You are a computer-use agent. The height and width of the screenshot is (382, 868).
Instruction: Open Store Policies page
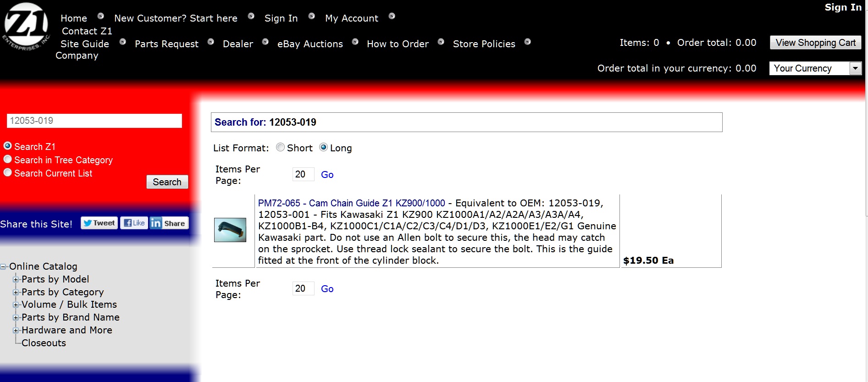(x=484, y=44)
